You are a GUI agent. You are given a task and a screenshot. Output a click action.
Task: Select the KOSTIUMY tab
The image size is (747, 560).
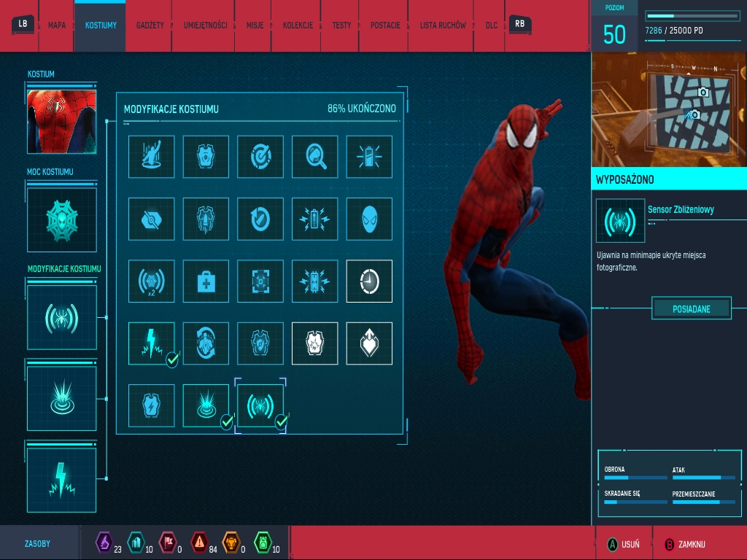click(x=101, y=26)
